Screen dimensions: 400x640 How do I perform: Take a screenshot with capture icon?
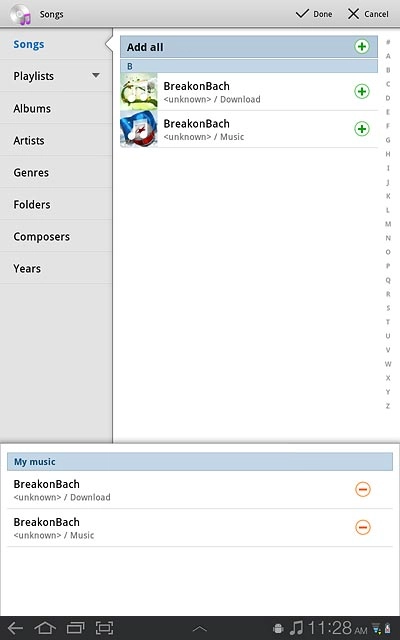[105, 628]
